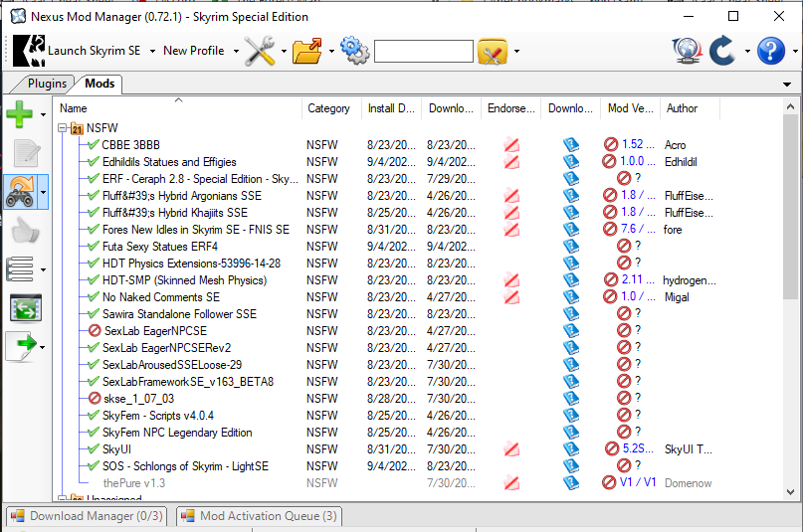Screen dimensions: 803x532
Task: Launch Skyrim SE from the game icon
Action: (29, 51)
